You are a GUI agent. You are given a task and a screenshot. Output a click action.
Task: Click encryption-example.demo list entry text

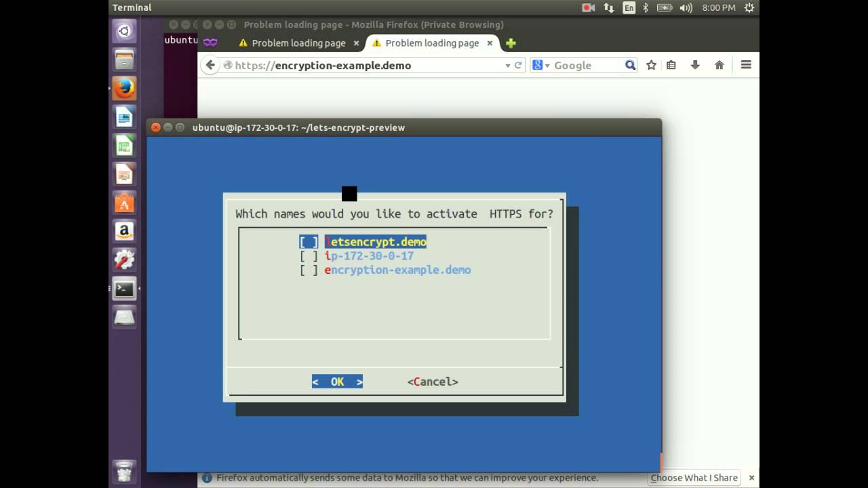point(397,270)
